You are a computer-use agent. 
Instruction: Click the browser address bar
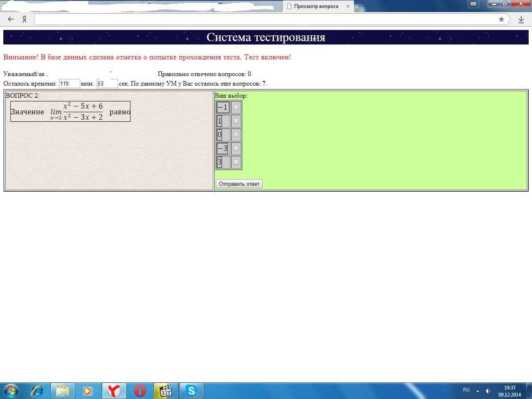point(266,19)
